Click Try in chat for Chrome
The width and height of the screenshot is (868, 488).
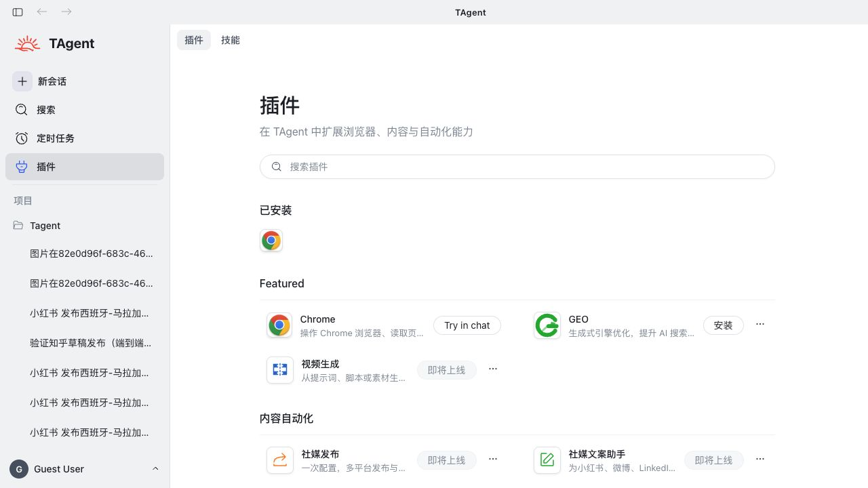(x=467, y=325)
